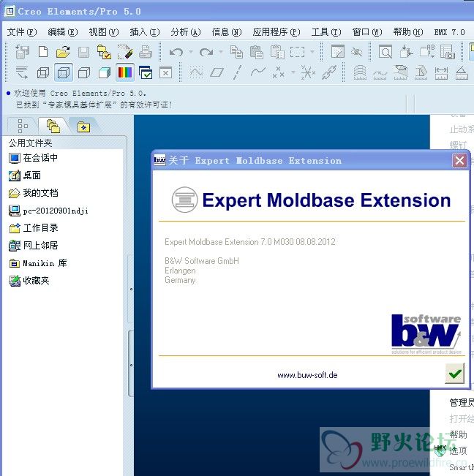Expand the redo history dropdown arrow
The width and height of the screenshot is (474, 476).
(x=221, y=52)
